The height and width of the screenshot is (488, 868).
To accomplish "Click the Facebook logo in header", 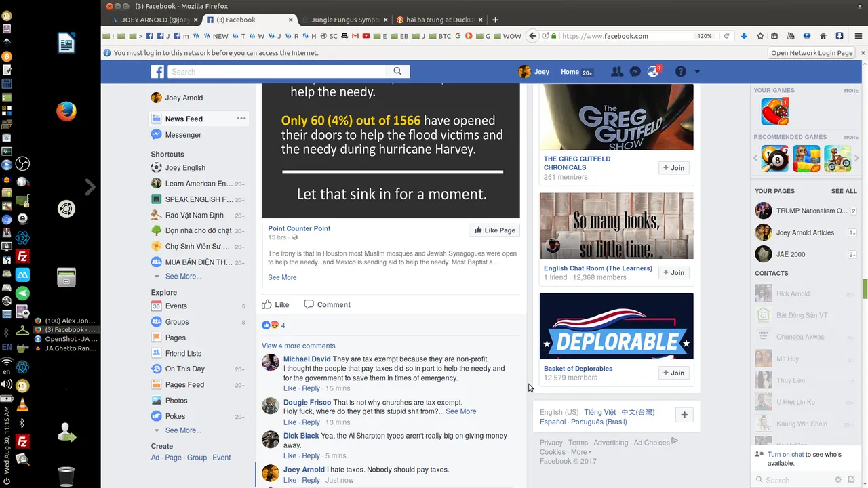I will (x=157, y=72).
